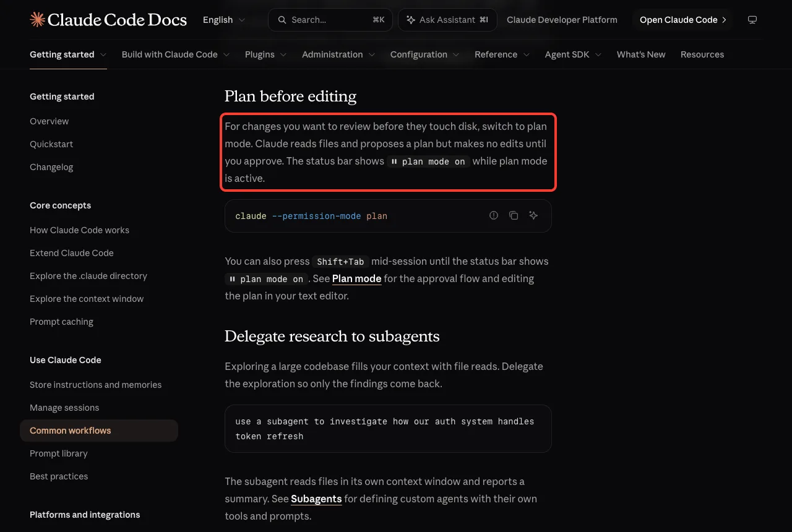
Task: Go to Claude Developer Platform link
Action: point(562,20)
